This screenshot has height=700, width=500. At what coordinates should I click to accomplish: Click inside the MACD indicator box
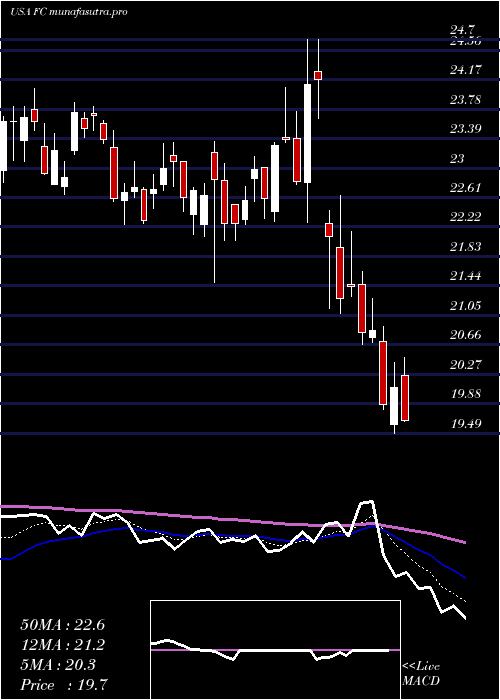(x=275, y=650)
